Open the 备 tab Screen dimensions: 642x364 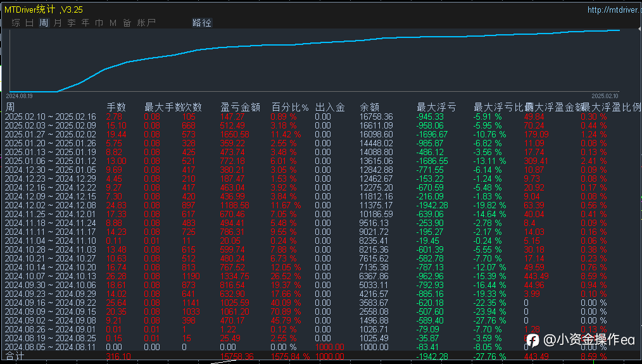(127, 23)
